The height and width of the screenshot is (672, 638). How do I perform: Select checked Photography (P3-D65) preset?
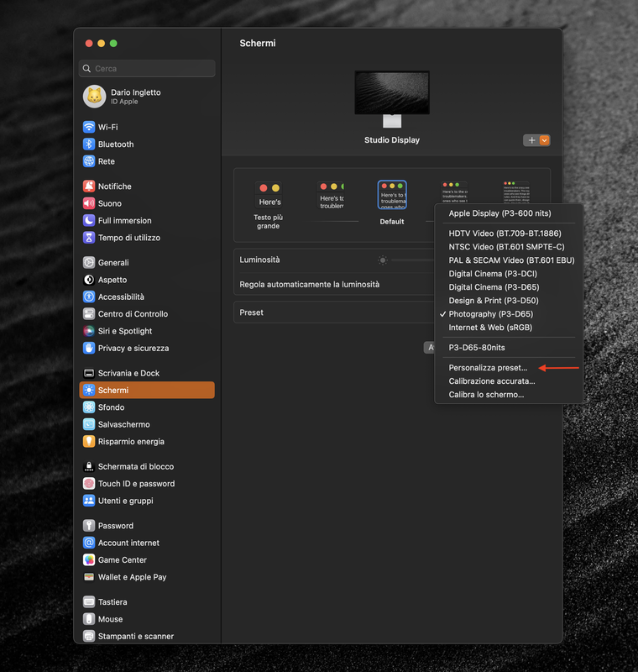pos(509,313)
